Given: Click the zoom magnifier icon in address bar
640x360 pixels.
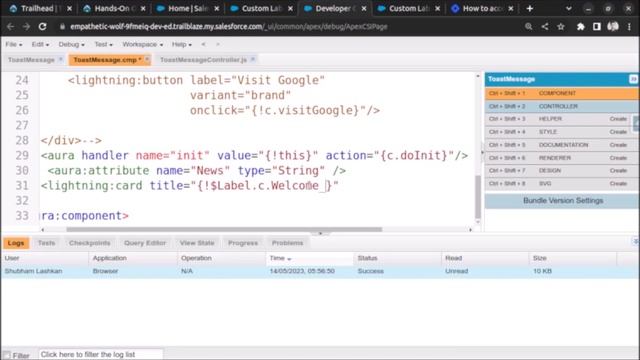Looking at the screenshot, I should coord(529,27).
